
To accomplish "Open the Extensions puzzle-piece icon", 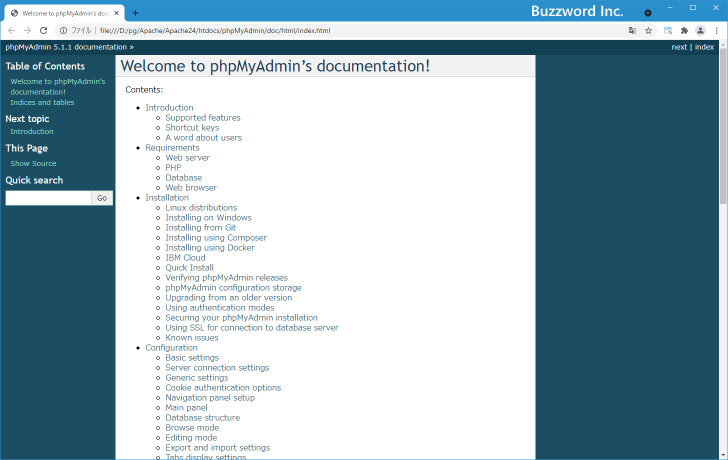I will (684, 31).
